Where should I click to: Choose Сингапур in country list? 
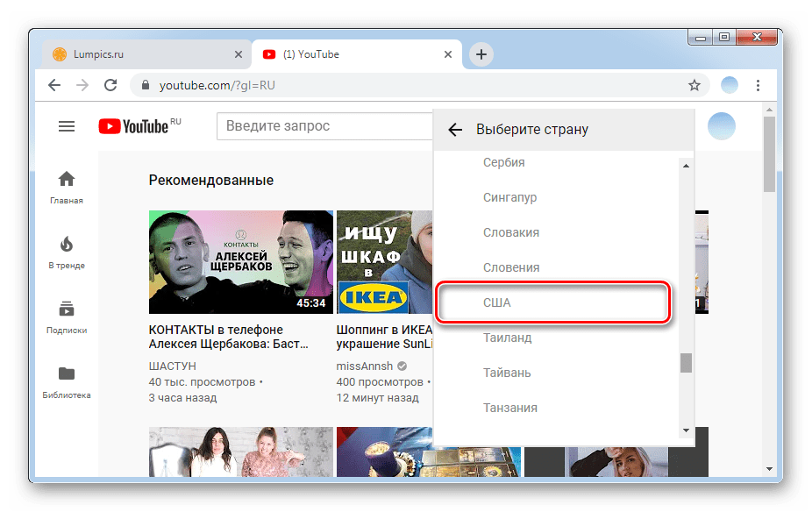[510, 198]
